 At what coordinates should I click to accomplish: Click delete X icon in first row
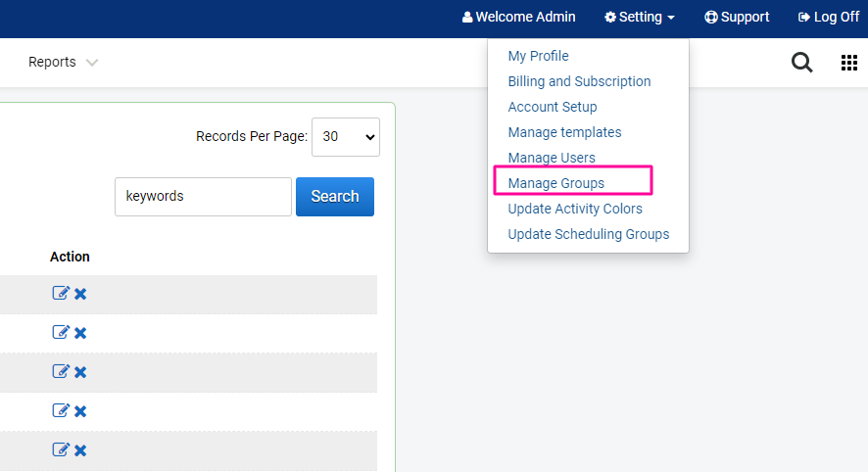(x=80, y=294)
